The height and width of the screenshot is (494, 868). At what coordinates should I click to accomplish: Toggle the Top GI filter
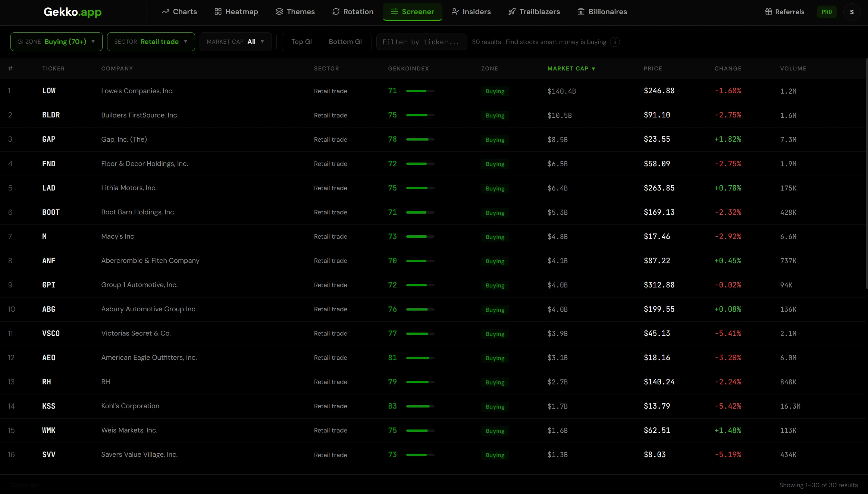(x=301, y=42)
